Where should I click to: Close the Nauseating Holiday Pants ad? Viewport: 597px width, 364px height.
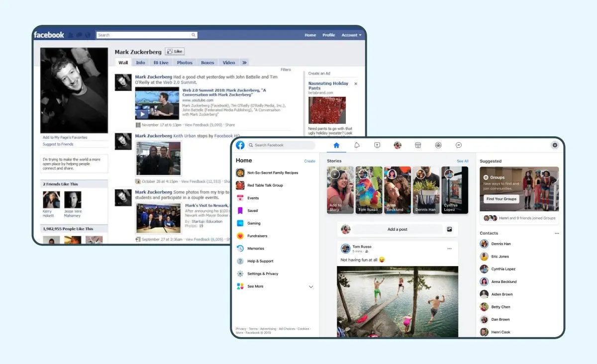(356, 84)
